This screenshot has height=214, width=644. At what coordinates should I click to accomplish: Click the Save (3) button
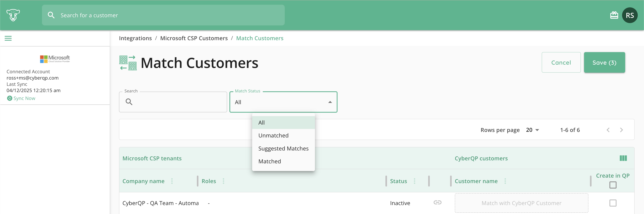[x=604, y=62]
